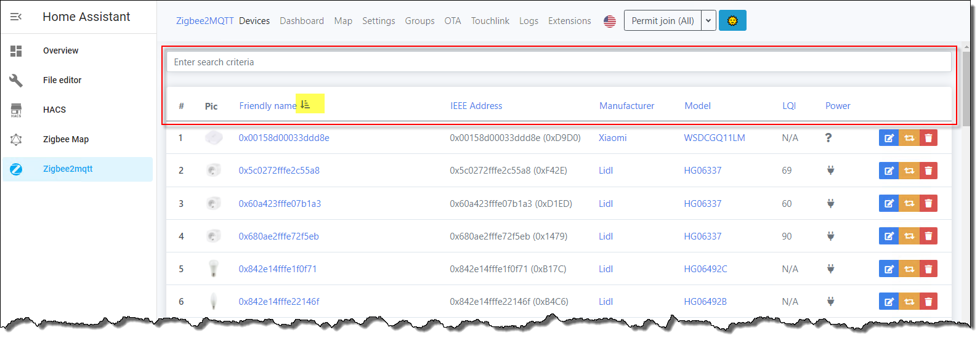Delete device 0x842e14fffe22146f
The image size is (980, 343).
click(928, 301)
